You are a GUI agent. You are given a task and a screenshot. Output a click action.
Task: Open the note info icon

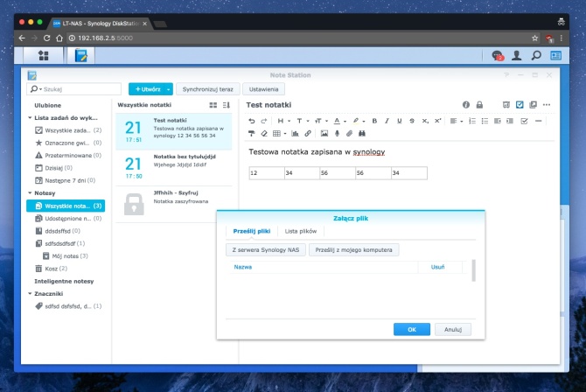(x=466, y=105)
